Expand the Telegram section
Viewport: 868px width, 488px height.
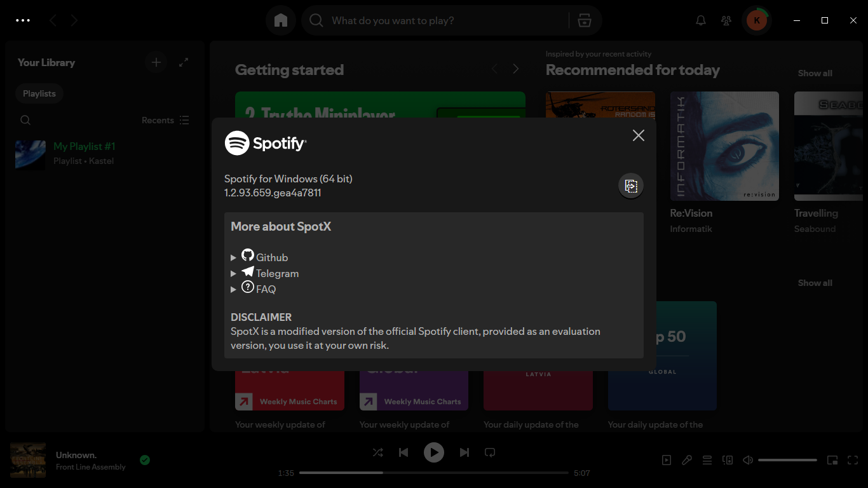tap(264, 272)
